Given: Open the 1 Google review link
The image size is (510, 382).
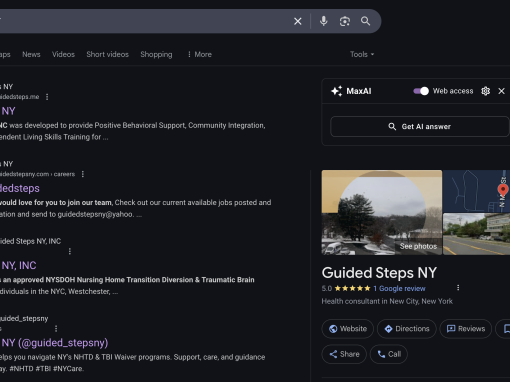Looking at the screenshot, I should (399, 289).
